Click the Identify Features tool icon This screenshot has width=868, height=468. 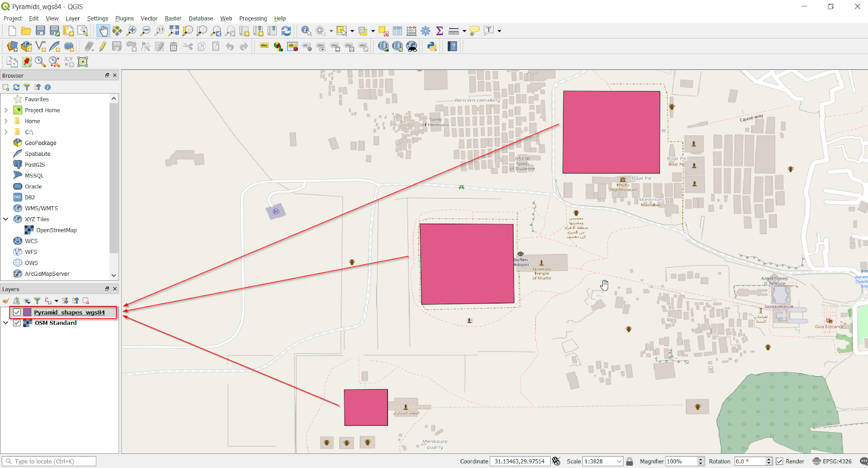click(x=306, y=31)
